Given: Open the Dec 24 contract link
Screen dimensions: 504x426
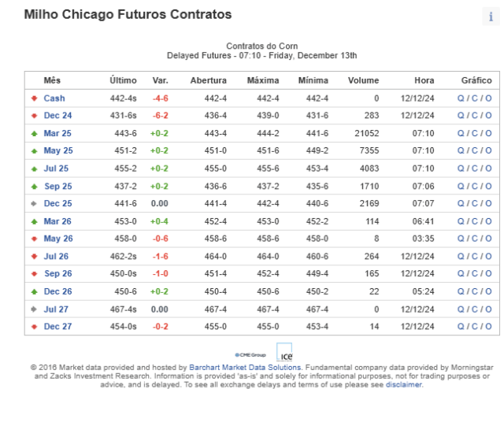Looking at the screenshot, I should pyautogui.click(x=57, y=116).
